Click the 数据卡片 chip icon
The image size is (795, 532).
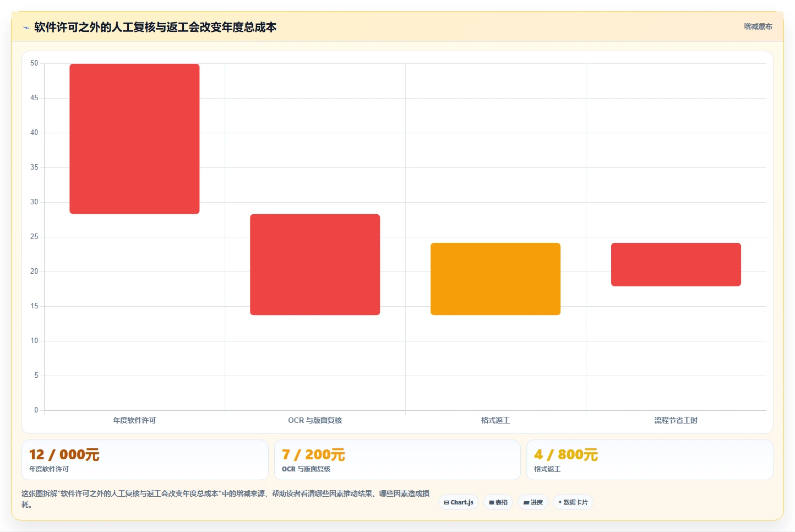coord(560,502)
